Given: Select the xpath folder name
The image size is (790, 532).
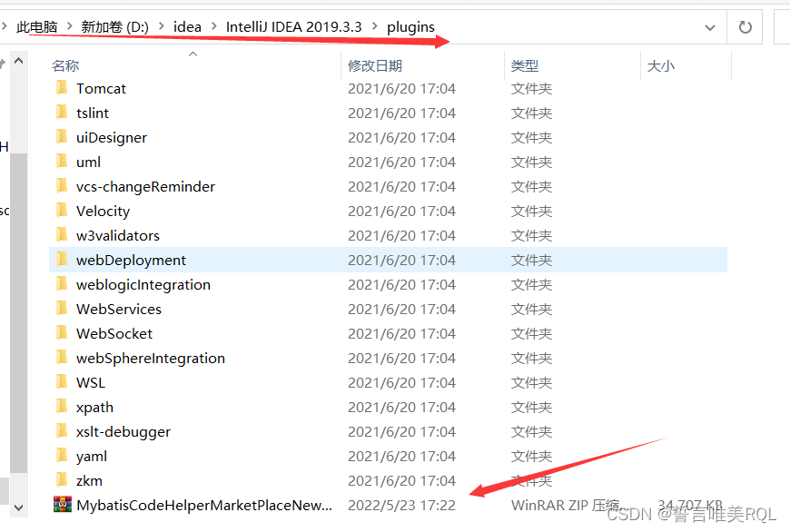Looking at the screenshot, I should pos(94,407).
